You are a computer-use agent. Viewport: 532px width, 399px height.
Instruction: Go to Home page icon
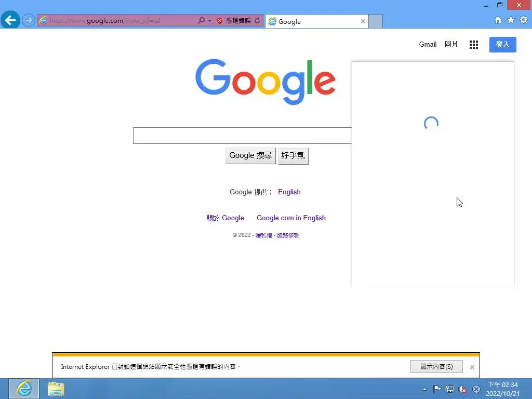pyautogui.click(x=498, y=20)
